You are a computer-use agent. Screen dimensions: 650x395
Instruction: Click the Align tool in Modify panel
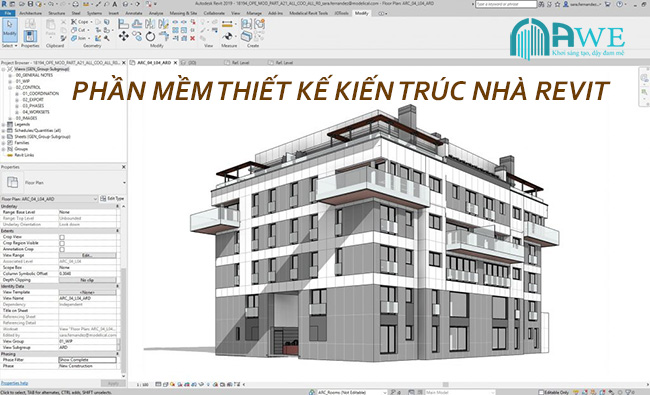tap(124, 24)
